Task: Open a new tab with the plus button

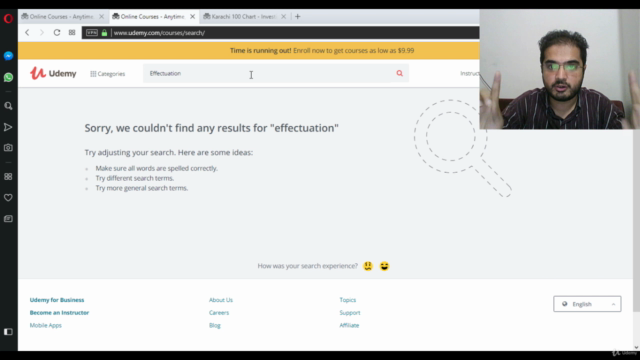Action: tap(298, 17)
